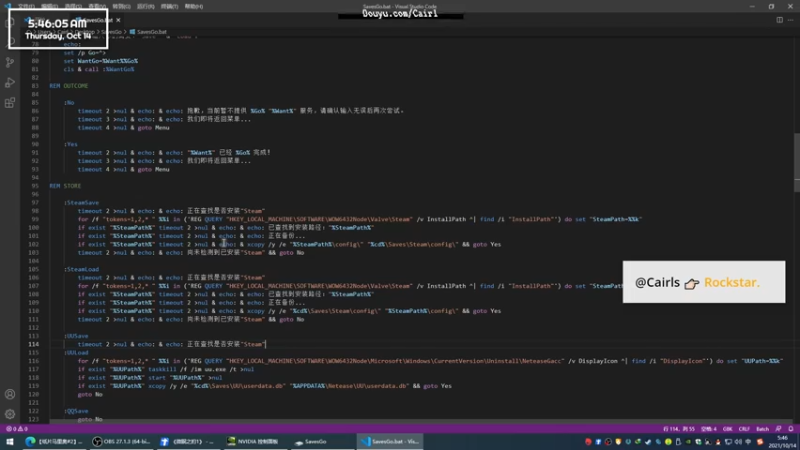Click the line 114, column 55 status item
The width and height of the screenshot is (800, 450).
pos(679,429)
